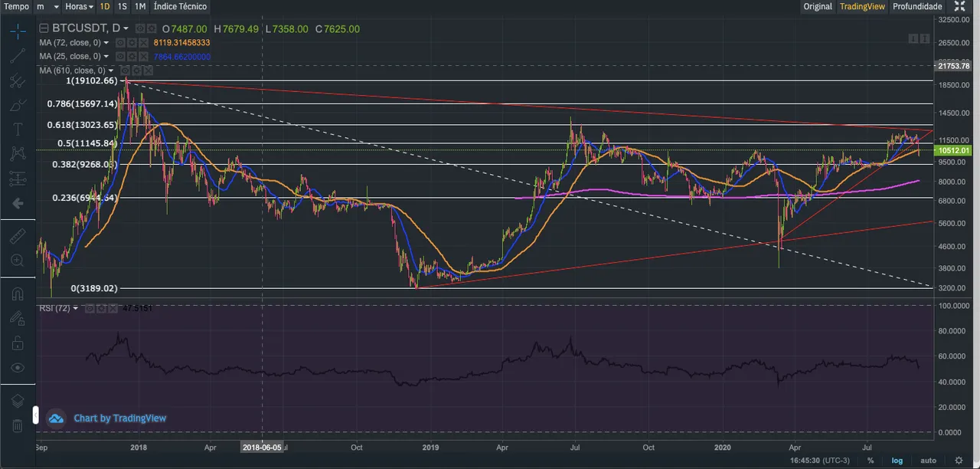Viewport: 980px width, 469px height.
Task: Exit fullscreen with the collapse arrows icon
Action: point(960,6)
